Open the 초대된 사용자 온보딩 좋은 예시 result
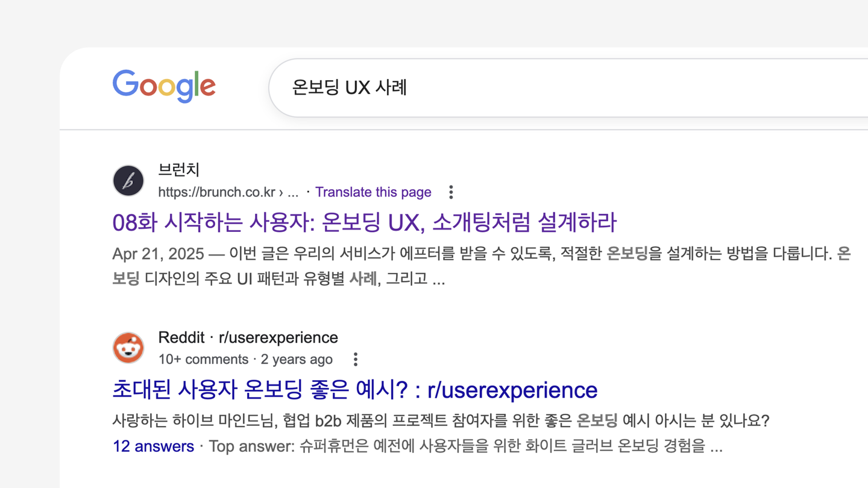This screenshot has height=488, width=868. 354,390
